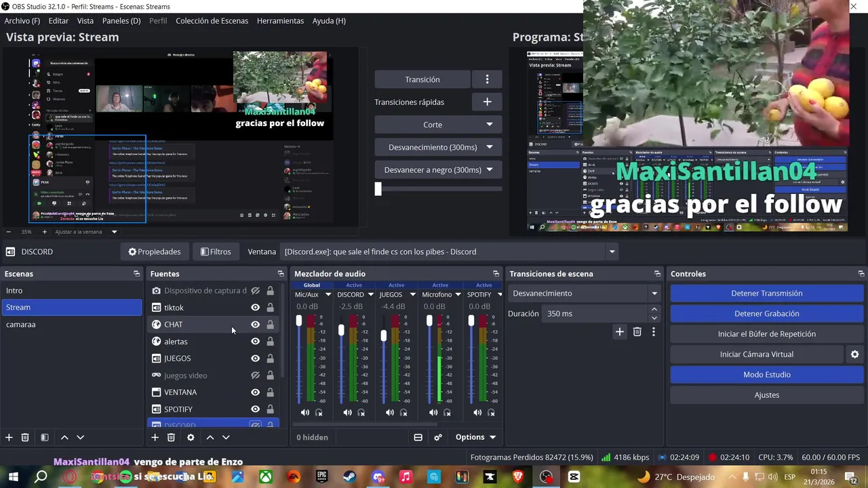
Task: Open transition properties three-dot menu
Action: pos(654,331)
